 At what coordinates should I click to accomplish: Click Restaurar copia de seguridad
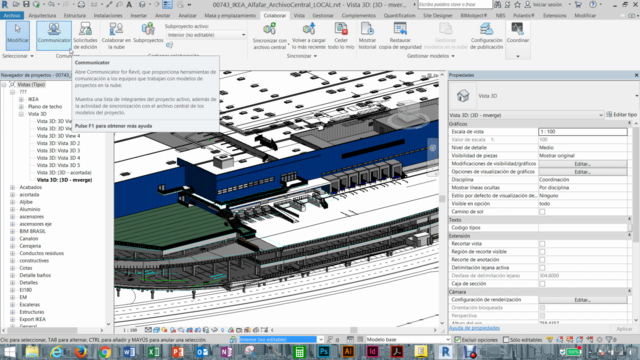coord(400,36)
